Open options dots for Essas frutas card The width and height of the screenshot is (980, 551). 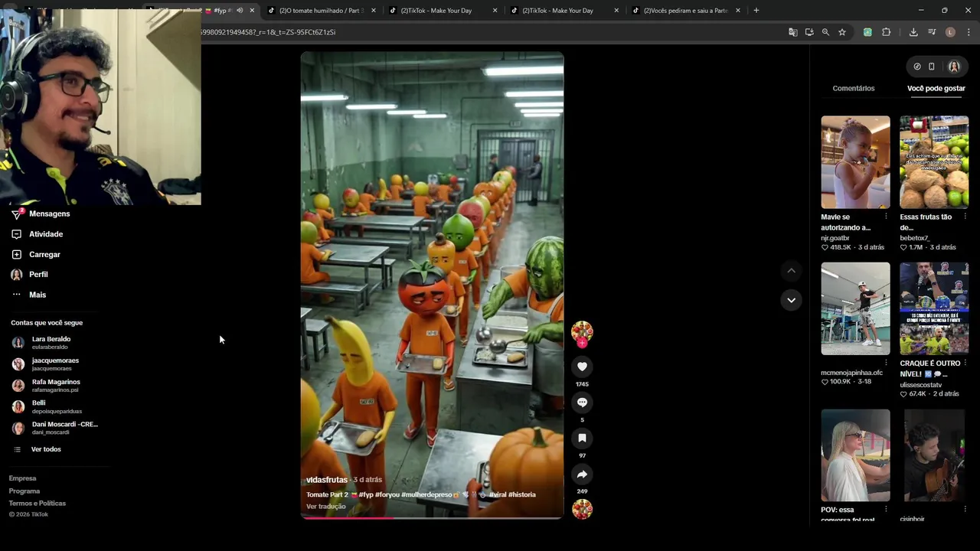point(965,217)
